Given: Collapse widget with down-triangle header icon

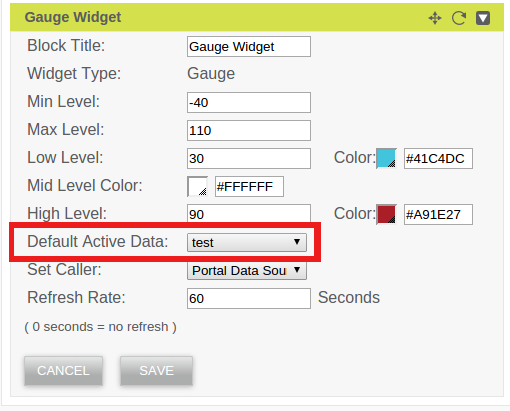Looking at the screenshot, I should [483, 18].
